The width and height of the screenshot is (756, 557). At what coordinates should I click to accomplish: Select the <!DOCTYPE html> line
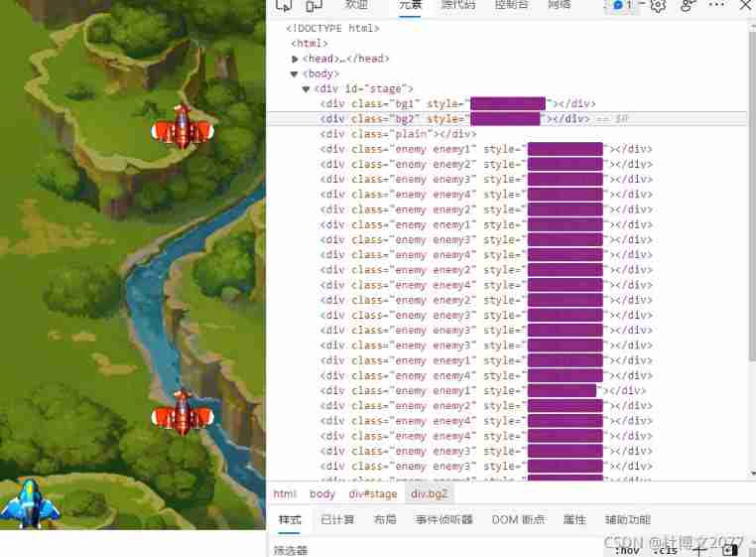pyautogui.click(x=332, y=29)
